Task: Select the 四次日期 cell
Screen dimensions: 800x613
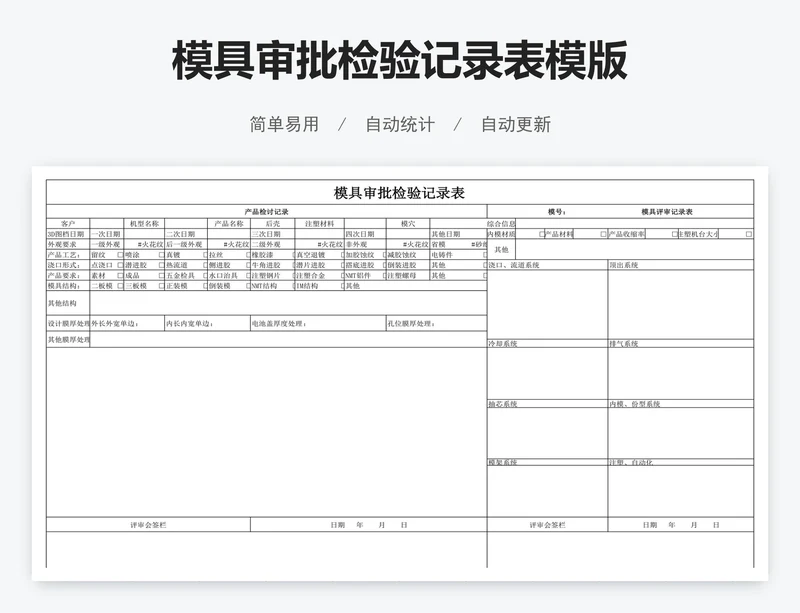Action: click(x=365, y=234)
